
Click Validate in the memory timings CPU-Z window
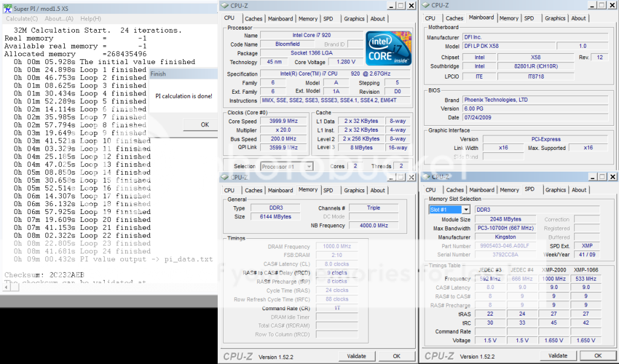356,356
